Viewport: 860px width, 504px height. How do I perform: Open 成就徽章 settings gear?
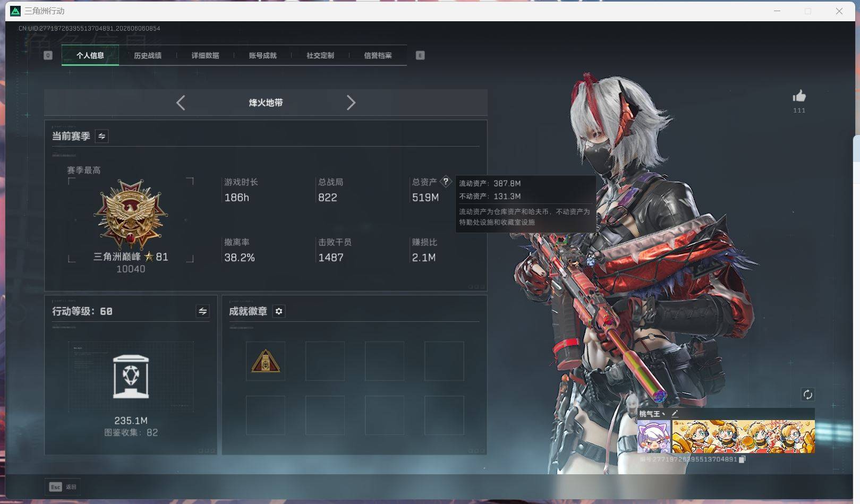click(x=279, y=311)
